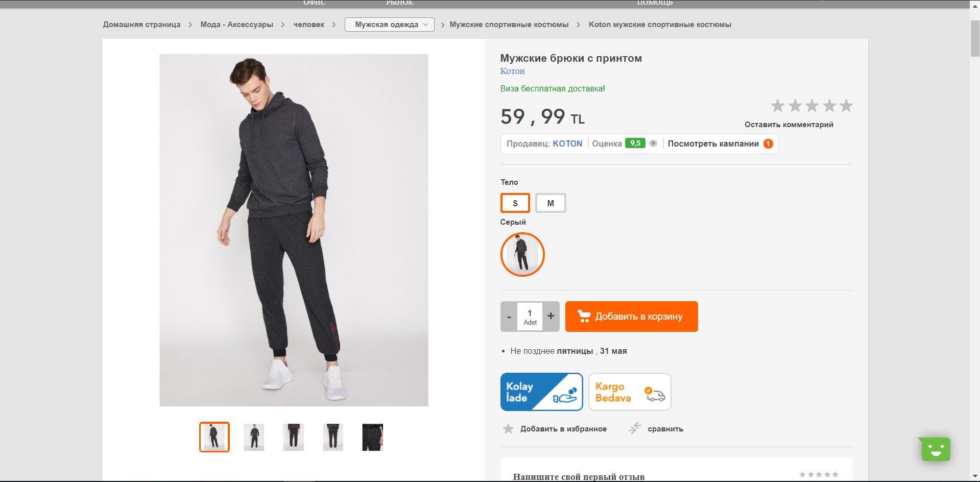The height and width of the screenshot is (482, 980).
Task: Click the сравнить arrows icon
Action: pyautogui.click(x=635, y=428)
